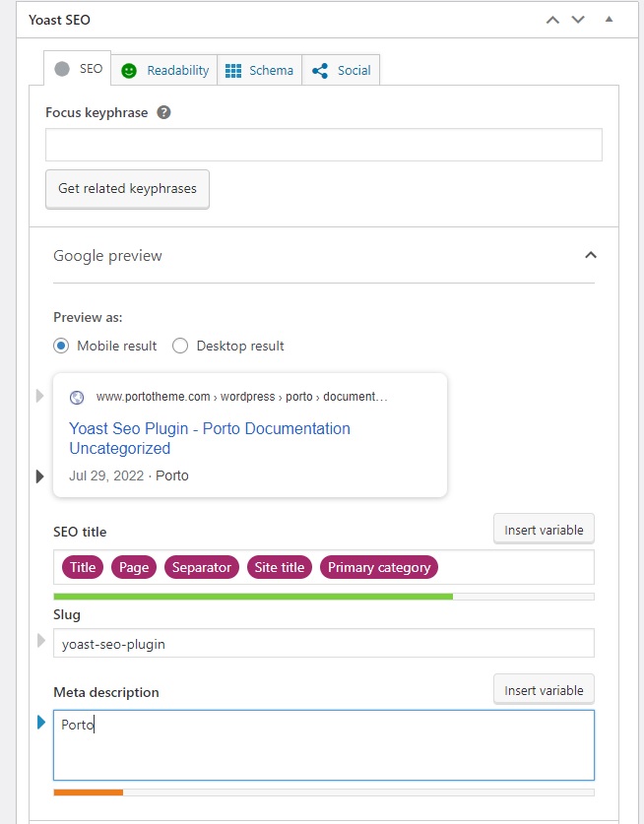Click Insert variable for SEO title
This screenshot has height=824, width=644.
tap(544, 530)
